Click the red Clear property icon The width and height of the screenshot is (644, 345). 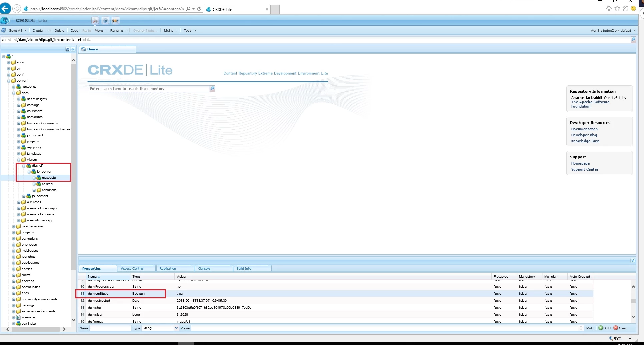pyautogui.click(x=616, y=328)
